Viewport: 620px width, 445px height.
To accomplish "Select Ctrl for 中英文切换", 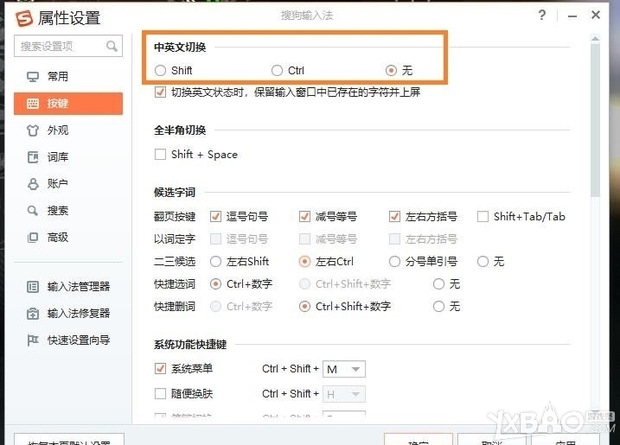I will coord(277,70).
